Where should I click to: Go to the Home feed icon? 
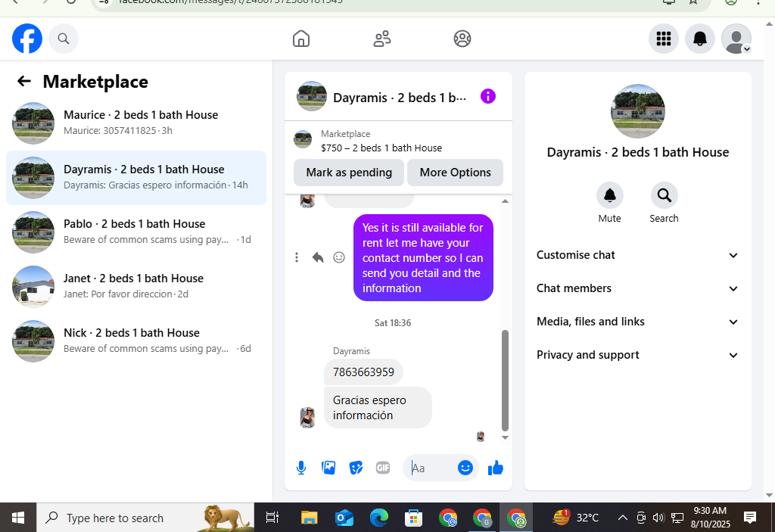point(301,39)
